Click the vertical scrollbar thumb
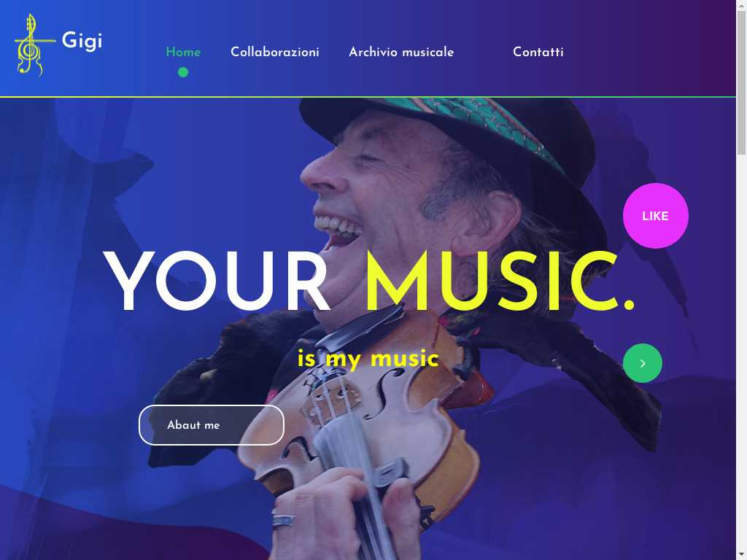Viewport: 747px width, 560px height. [x=741, y=82]
